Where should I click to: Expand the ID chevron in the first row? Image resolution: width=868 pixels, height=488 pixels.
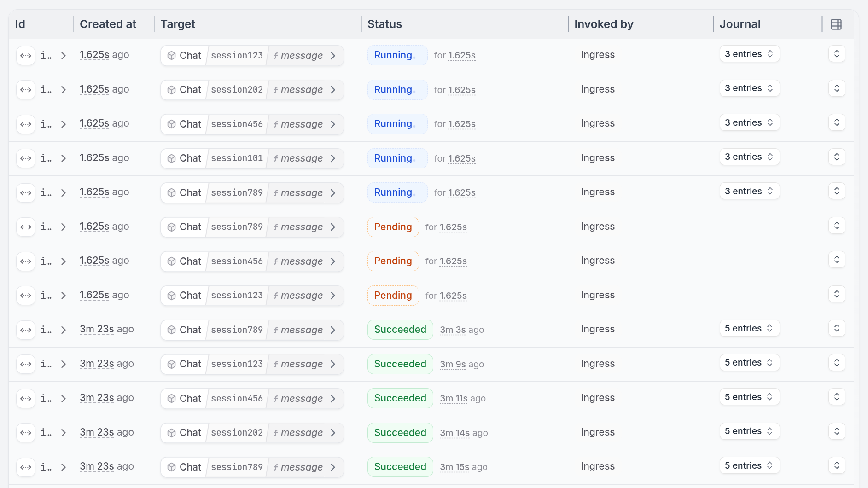point(63,55)
